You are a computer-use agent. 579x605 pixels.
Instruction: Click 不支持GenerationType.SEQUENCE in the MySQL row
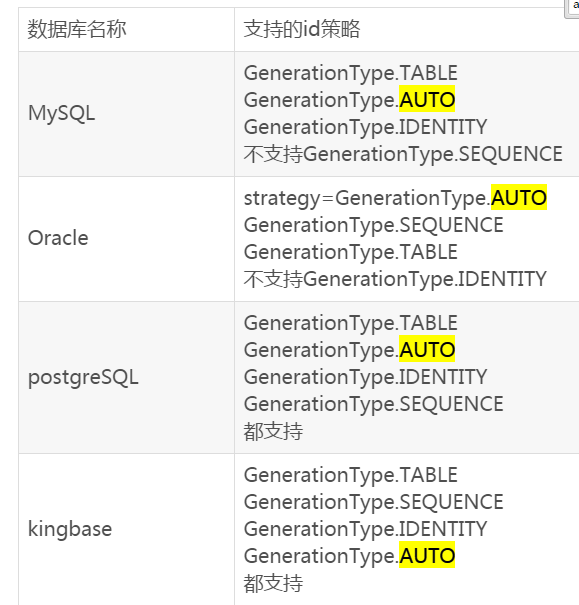403,154
